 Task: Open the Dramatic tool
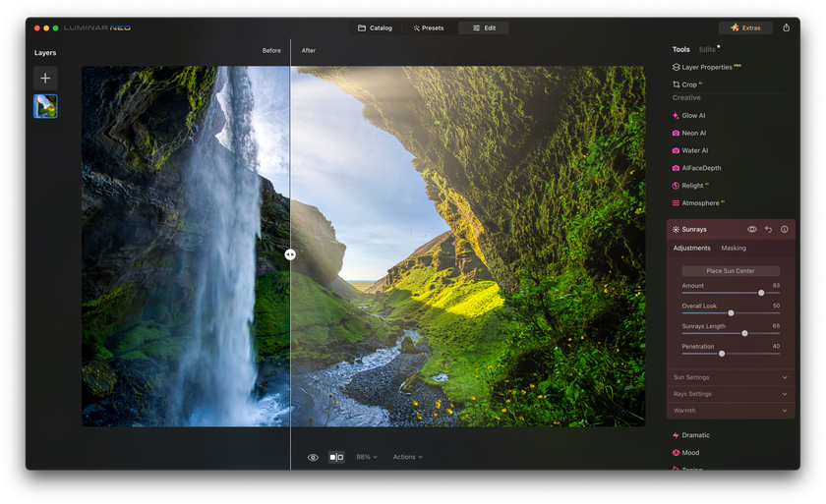click(691, 435)
